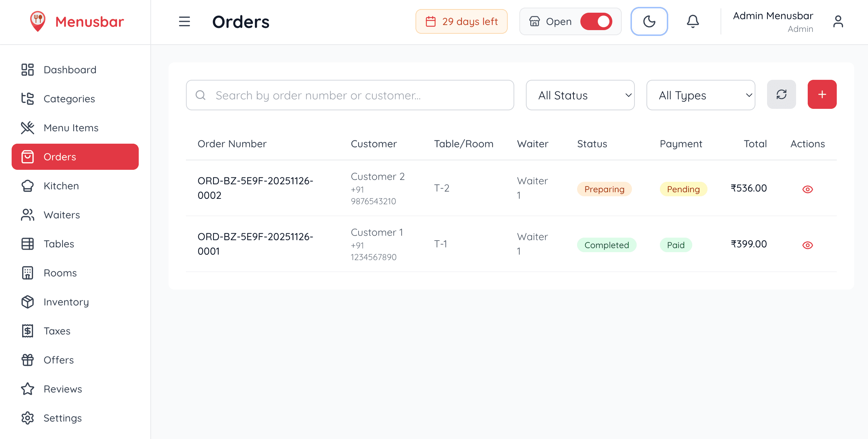This screenshot has height=439, width=868.
Task: Click the refresh orders icon
Action: (782, 95)
